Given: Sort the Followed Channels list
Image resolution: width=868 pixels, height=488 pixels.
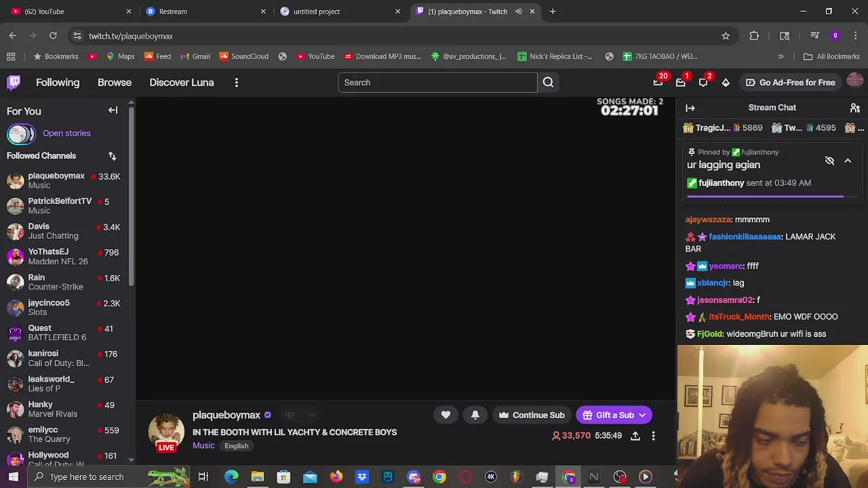Looking at the screenshot, I should coord(112,156).
